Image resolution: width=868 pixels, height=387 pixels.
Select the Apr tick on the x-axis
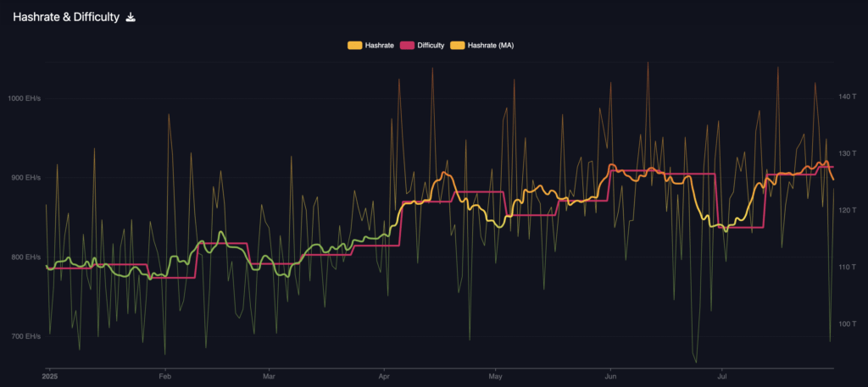(x=384, y=375)
